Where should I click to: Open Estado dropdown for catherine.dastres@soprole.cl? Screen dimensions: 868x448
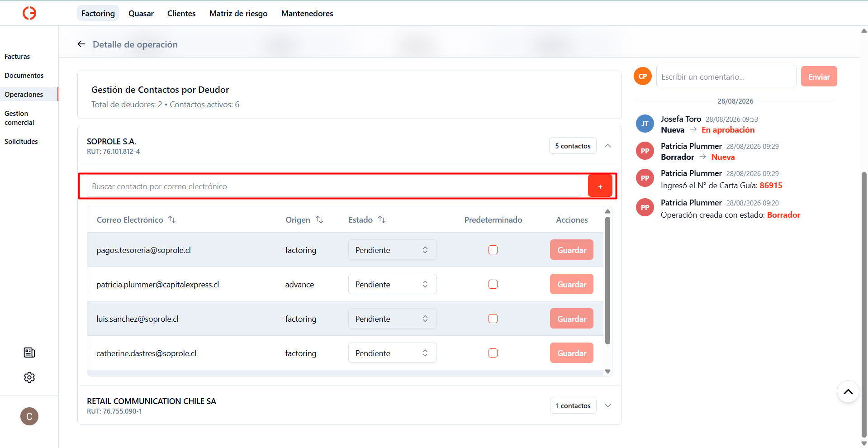coord(392,353)
